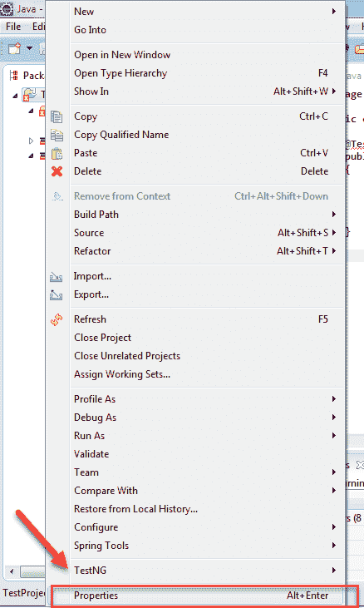Click the Refresh arrows icon
364x608 pixels.
[57, 320]
